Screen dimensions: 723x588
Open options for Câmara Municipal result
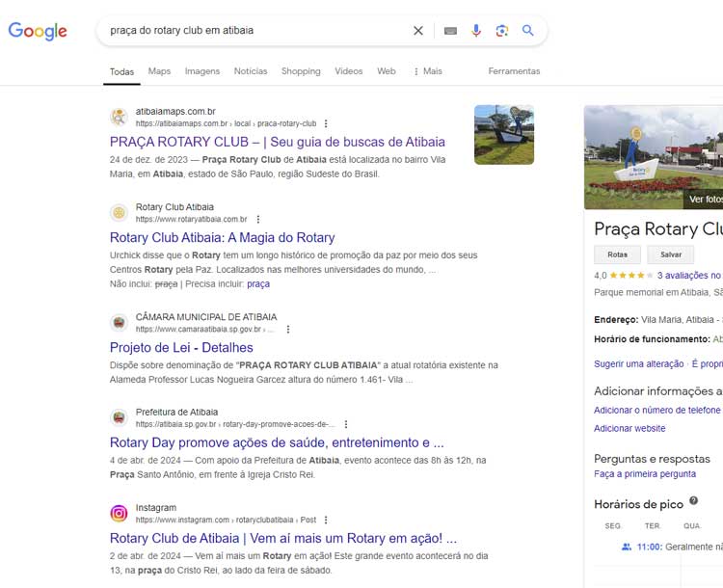click(288, 330)
